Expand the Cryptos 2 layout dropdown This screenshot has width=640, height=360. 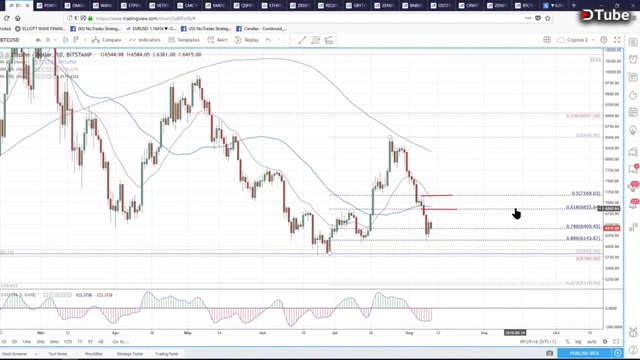[593, 40]
